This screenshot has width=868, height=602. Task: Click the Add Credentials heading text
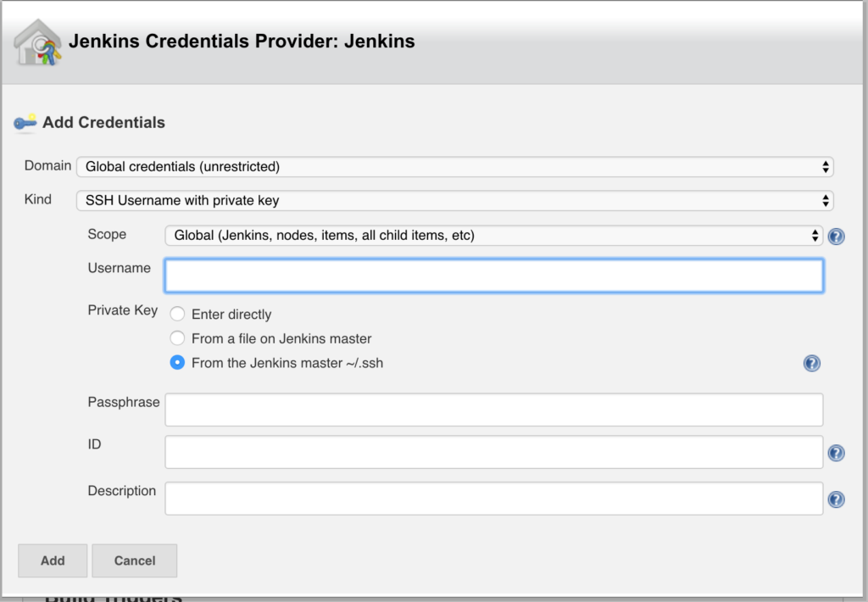pyautogui.click(x=103, y=122)
